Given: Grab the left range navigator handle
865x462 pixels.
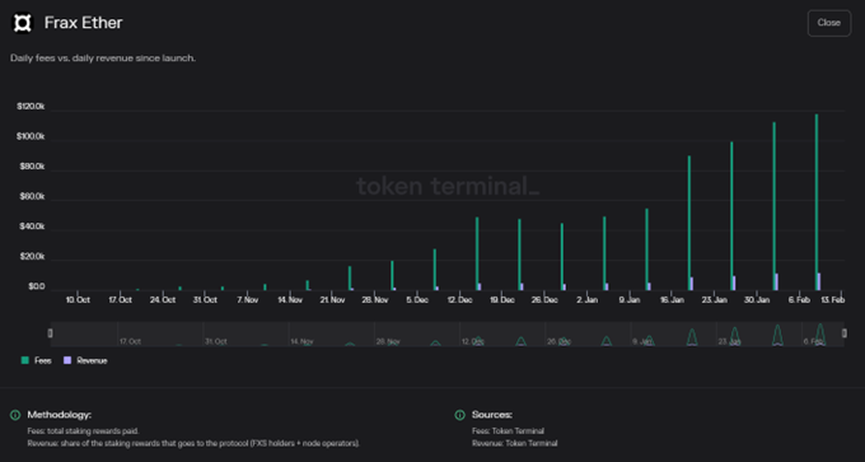Looking at the screenshot, I should [50, 333].
